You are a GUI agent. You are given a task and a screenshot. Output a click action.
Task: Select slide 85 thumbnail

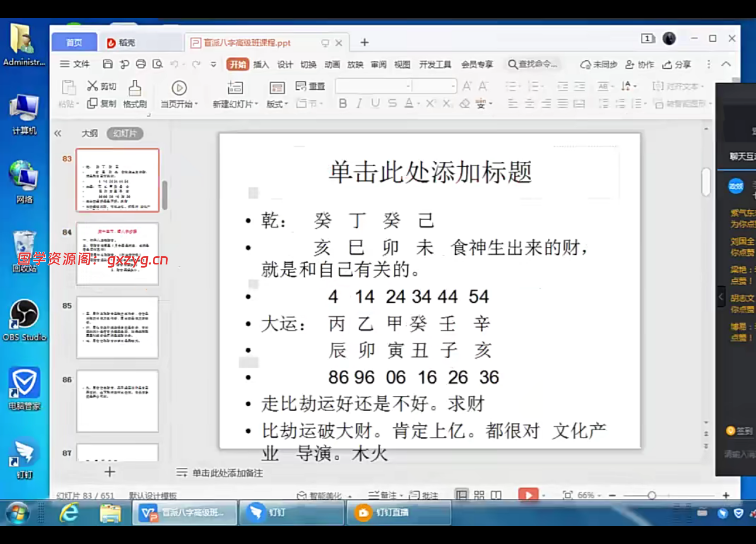tap(117, 328)
